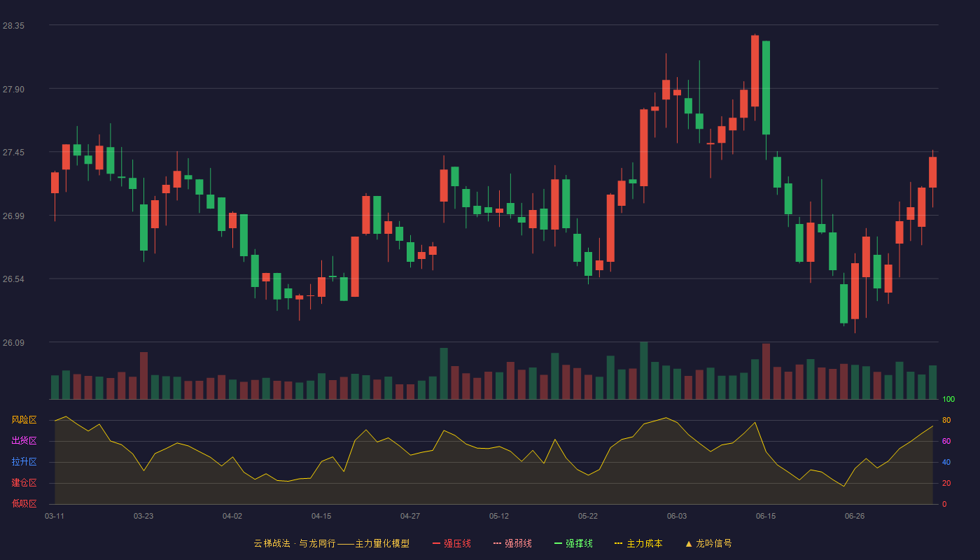Click the 03-11 date label
Viewport: 980px width, 560px height.
[x=55, y=516]
